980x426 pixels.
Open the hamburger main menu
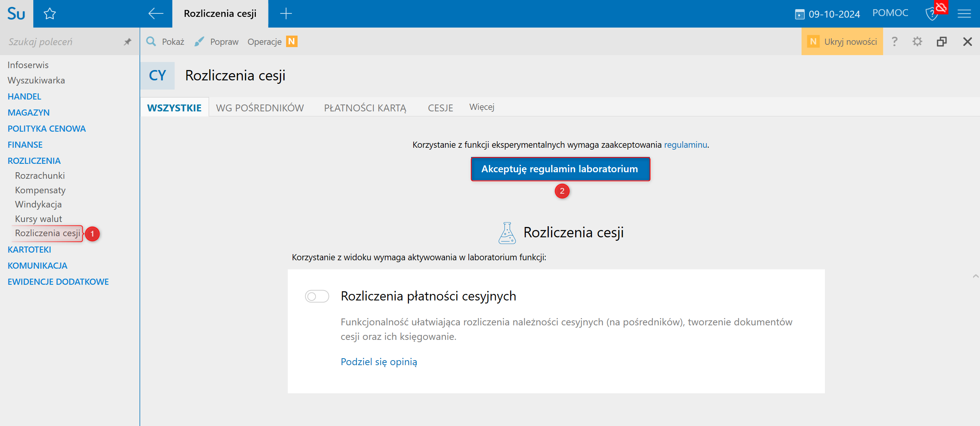[x=964, y=14]
